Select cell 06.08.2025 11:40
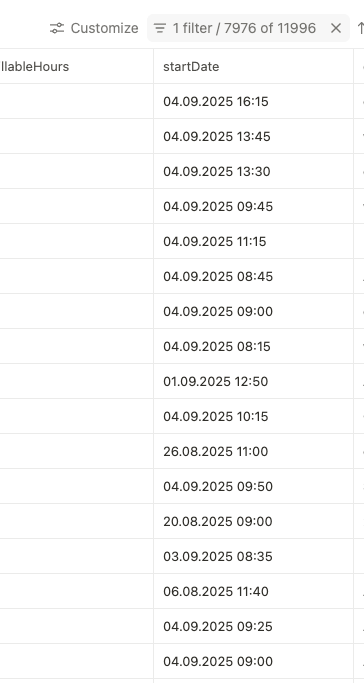Image resolution: width=364 pixels, height=683 pixels. [253, 591]
